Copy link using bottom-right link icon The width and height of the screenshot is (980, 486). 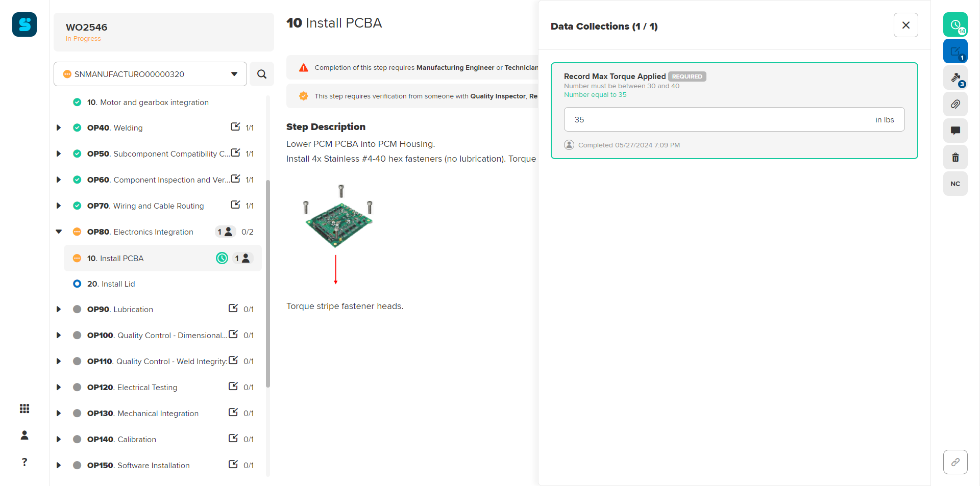[x=955, y=462]
